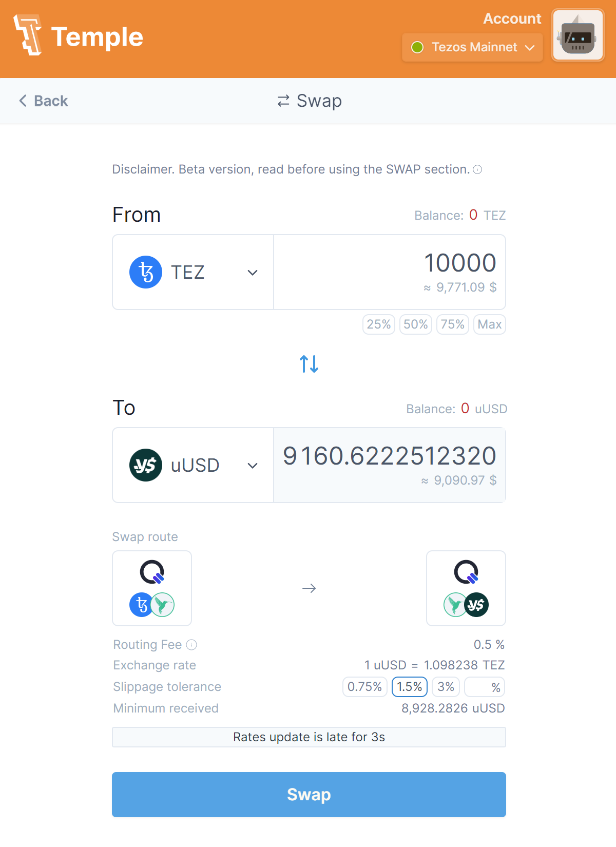Screen dimensions: 616x847
Task: Select 0.75% slippage tolerance
Action: 364,687
